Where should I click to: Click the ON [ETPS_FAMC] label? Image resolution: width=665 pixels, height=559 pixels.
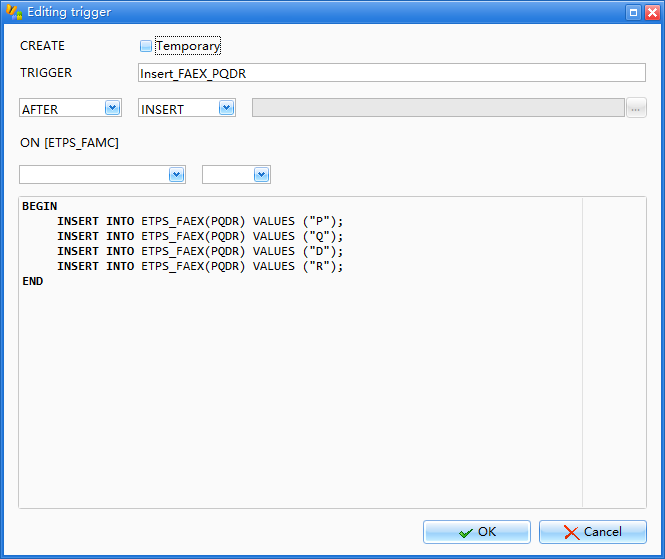69,143
